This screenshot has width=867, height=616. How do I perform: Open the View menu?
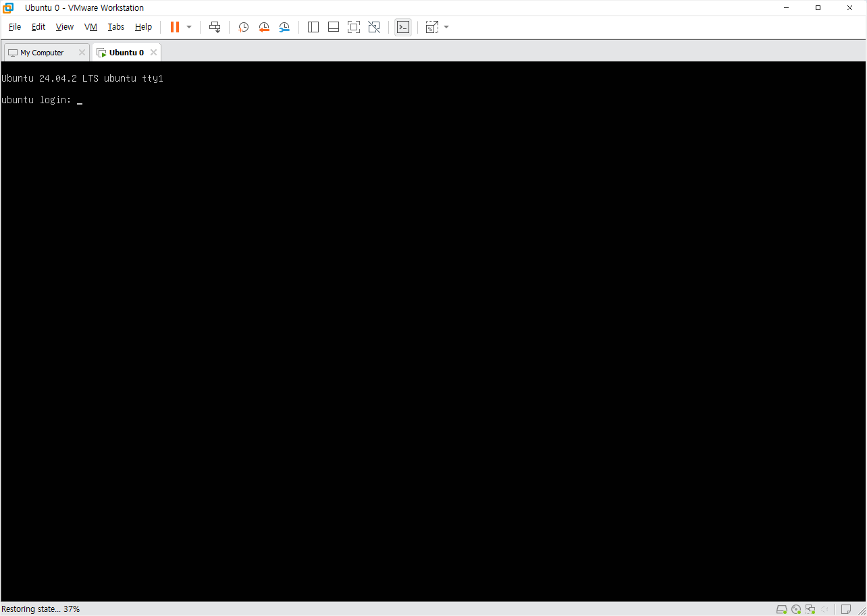click(65, 27)
